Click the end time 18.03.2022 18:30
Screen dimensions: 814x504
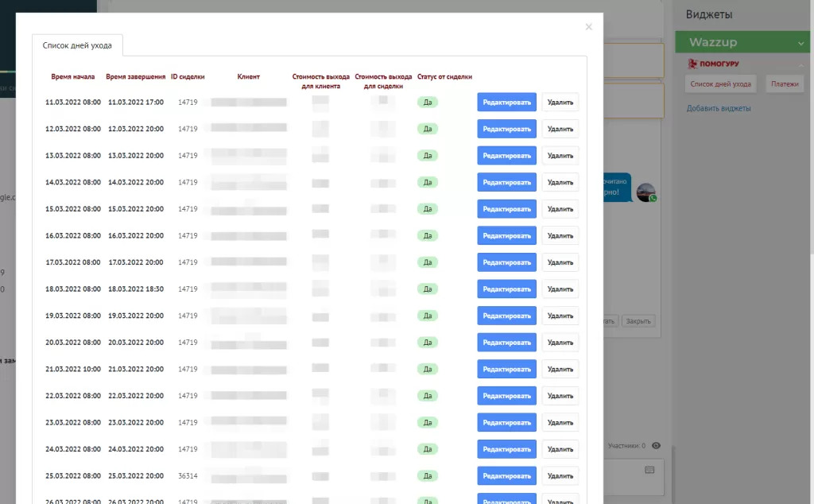135,289
